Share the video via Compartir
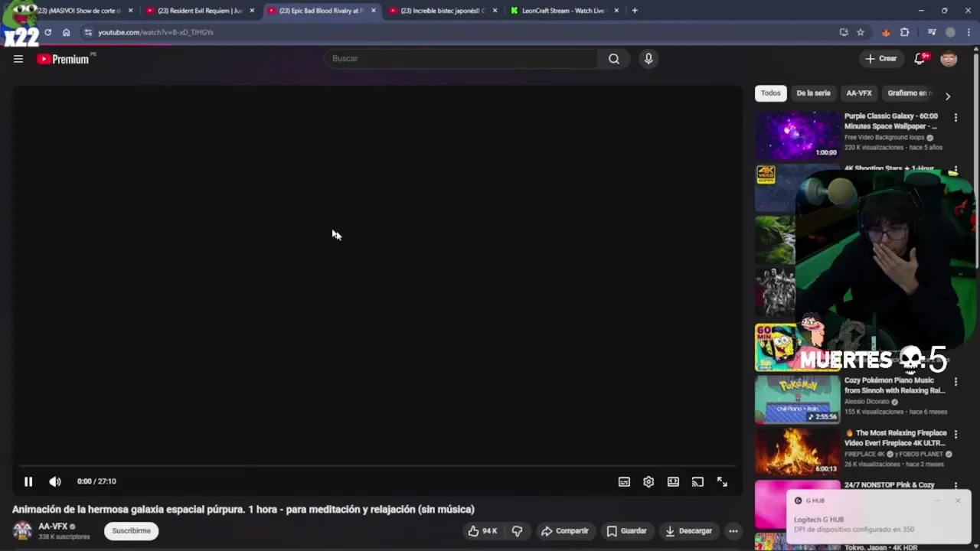The height and width of the screenshot is (551, 980). coord(564,531)
